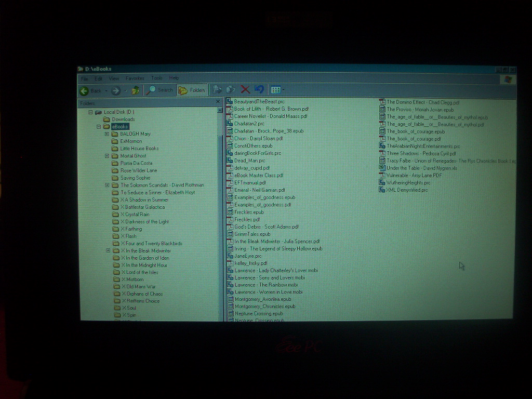Screen dimensions: 532x399
Task: Click the Forward arrow icon
Action: [116, 90]
